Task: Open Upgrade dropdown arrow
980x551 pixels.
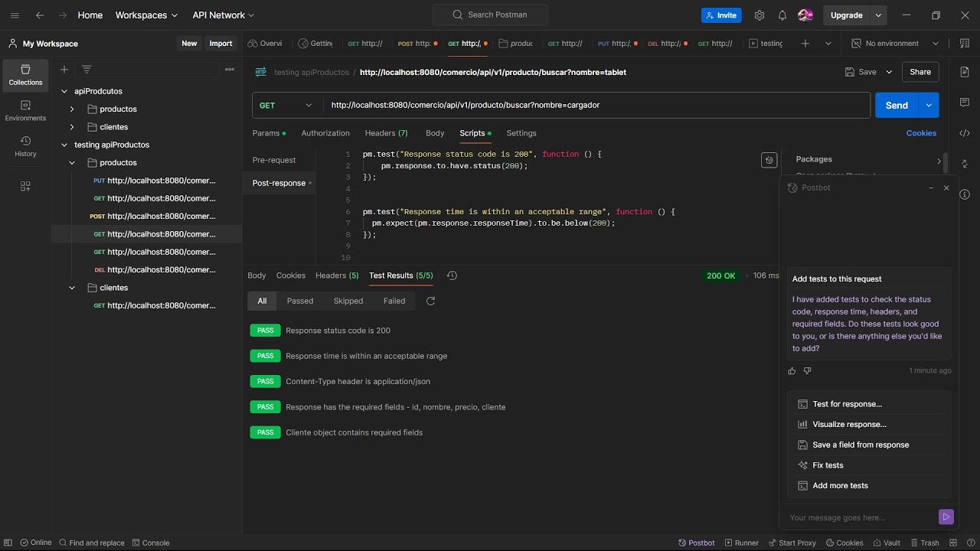Action: 879,15
